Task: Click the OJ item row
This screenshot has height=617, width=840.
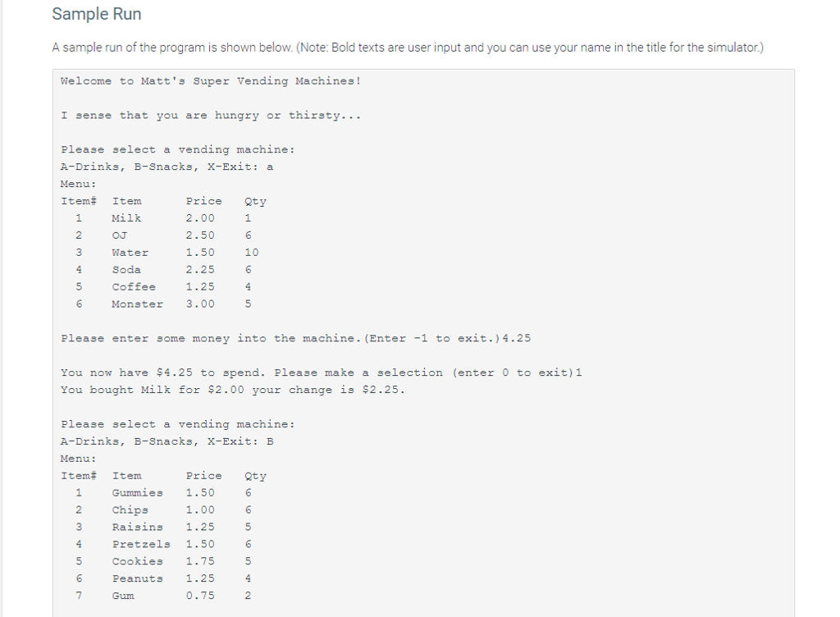Action: coord(163,235)
